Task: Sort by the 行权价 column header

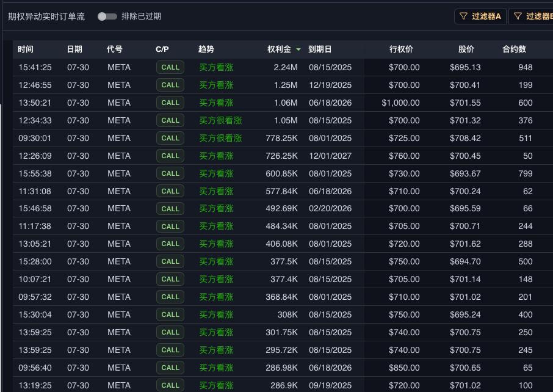Action: 401,49
